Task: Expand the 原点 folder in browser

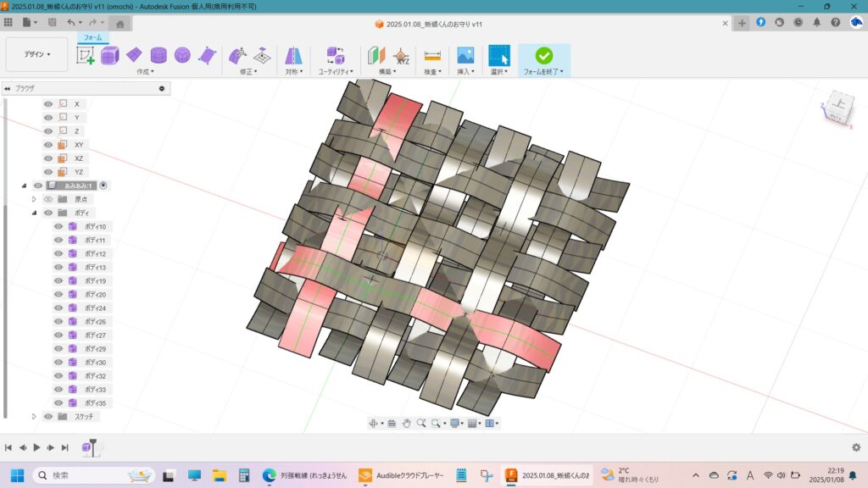Action: pos(35,199)
